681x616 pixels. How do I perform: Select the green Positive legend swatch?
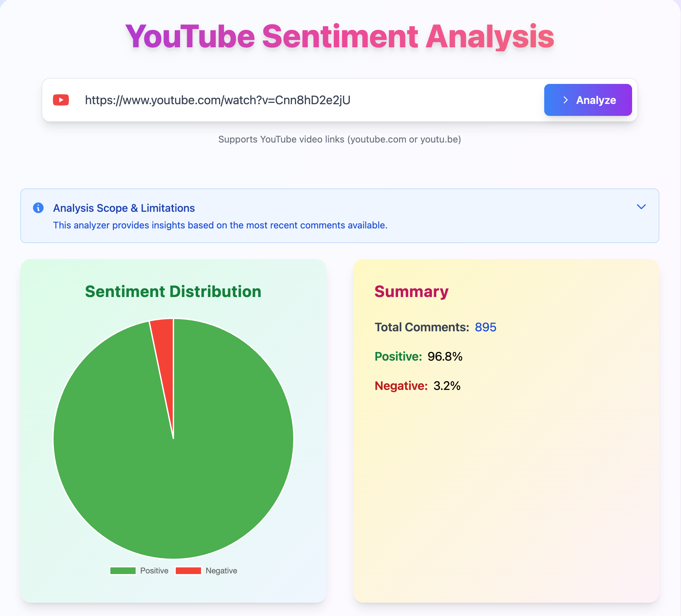point(122,571)
